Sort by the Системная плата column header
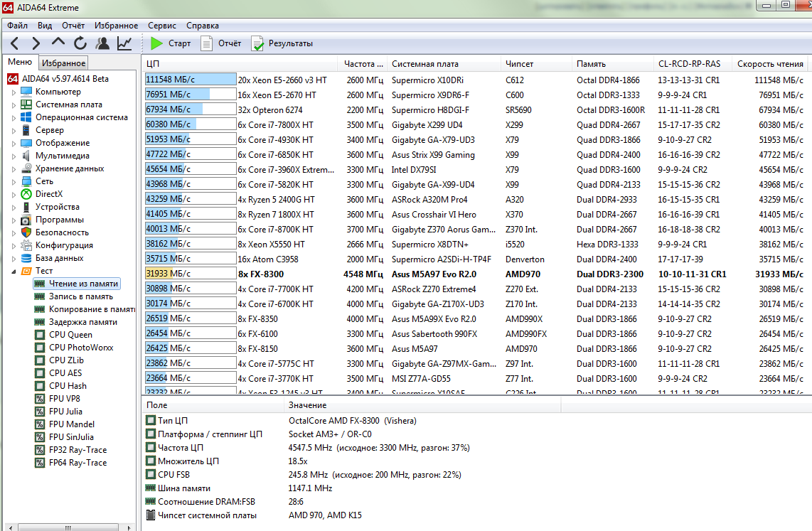Screen dimensions: 812x531 pyautogui.click(x=444, y=64)
